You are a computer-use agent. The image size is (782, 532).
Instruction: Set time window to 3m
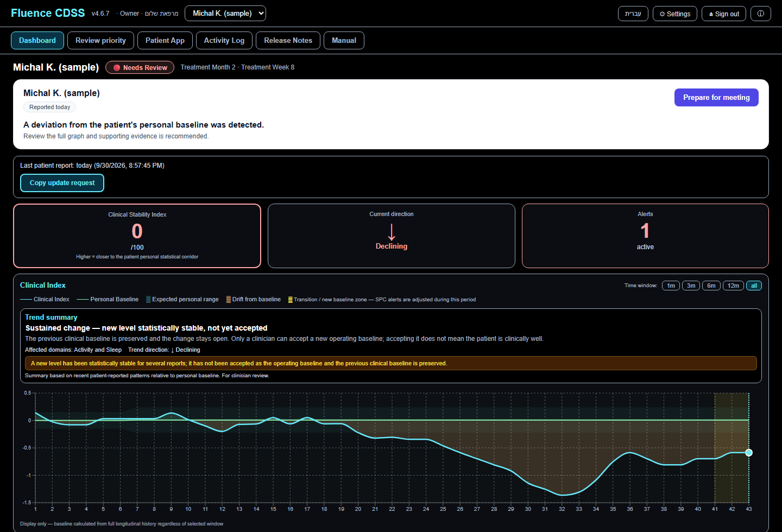[x=691, y=286]
